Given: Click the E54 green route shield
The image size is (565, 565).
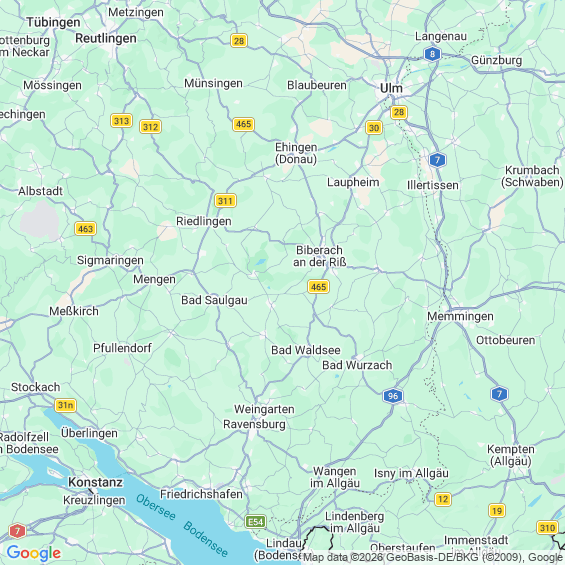Looking at the screenshot, I should 255,521.
